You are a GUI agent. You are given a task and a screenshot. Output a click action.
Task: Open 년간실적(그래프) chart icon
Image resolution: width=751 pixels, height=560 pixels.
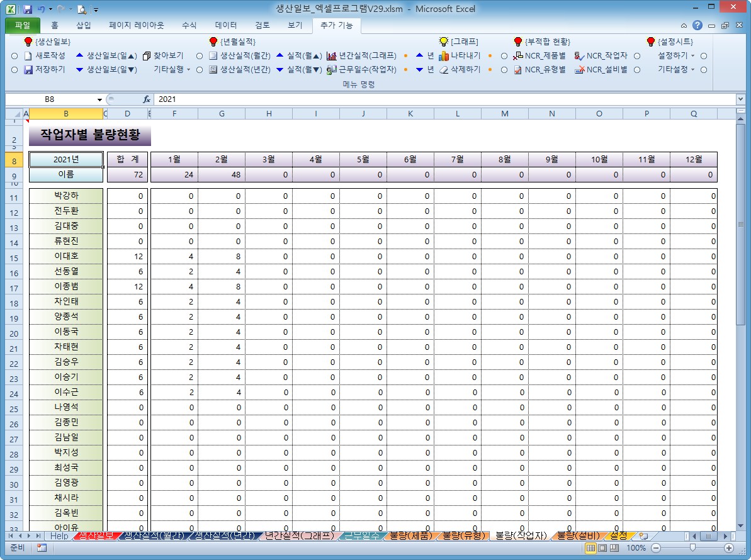pos(332,56)
